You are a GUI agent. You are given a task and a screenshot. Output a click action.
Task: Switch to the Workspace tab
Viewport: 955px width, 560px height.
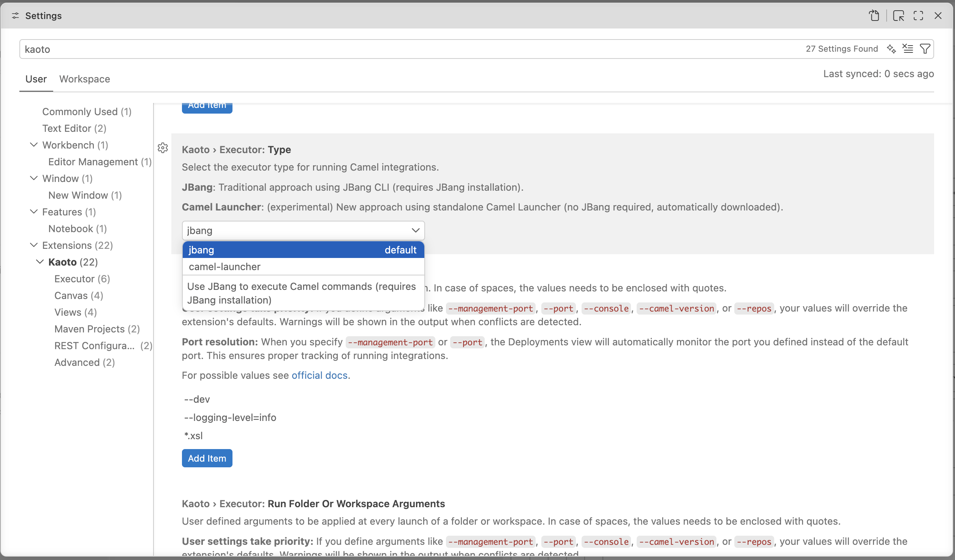coord(85,79)
